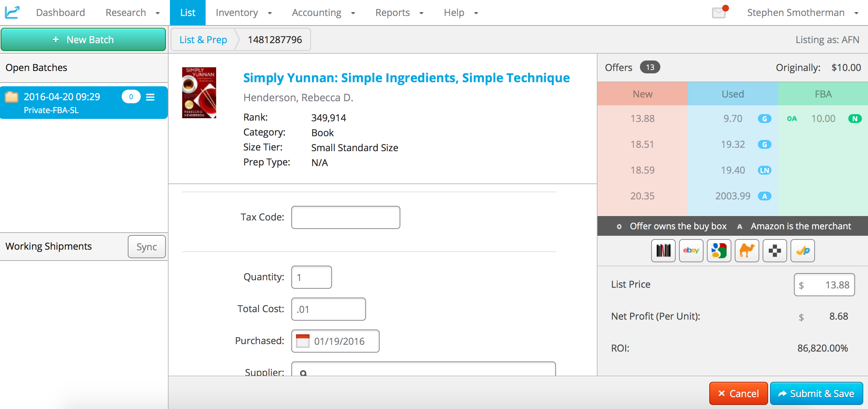
Task: Click the Simply Yunnan book cover thumbnail
Action: click(199, 93)
